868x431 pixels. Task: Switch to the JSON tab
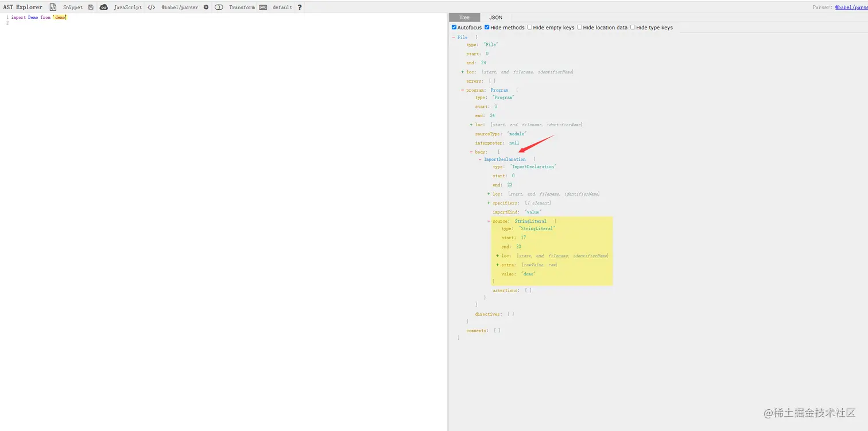coord(495,18)
